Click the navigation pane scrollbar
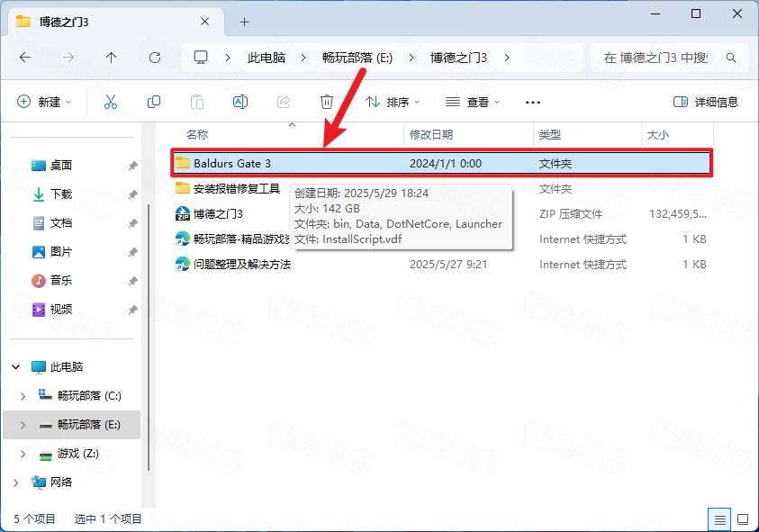 pyautogui.click(x=149, y=338)
